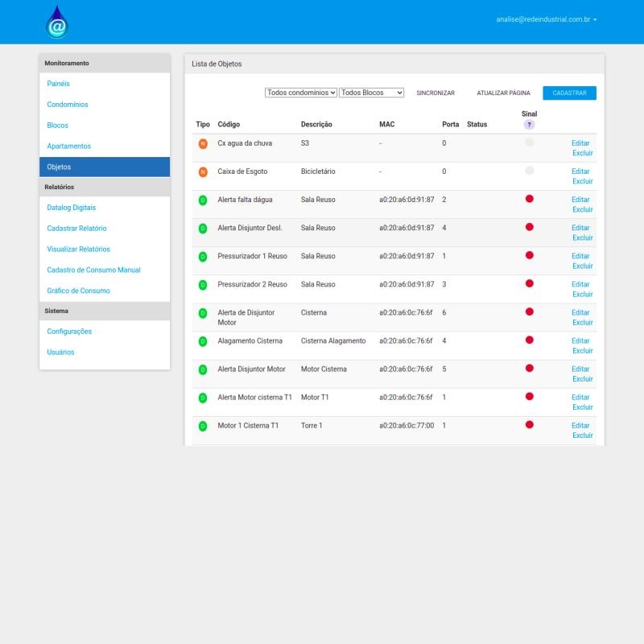644x644 pixels.
Task: Click the SINCRONIZAR button
Action: pos(436,93)
